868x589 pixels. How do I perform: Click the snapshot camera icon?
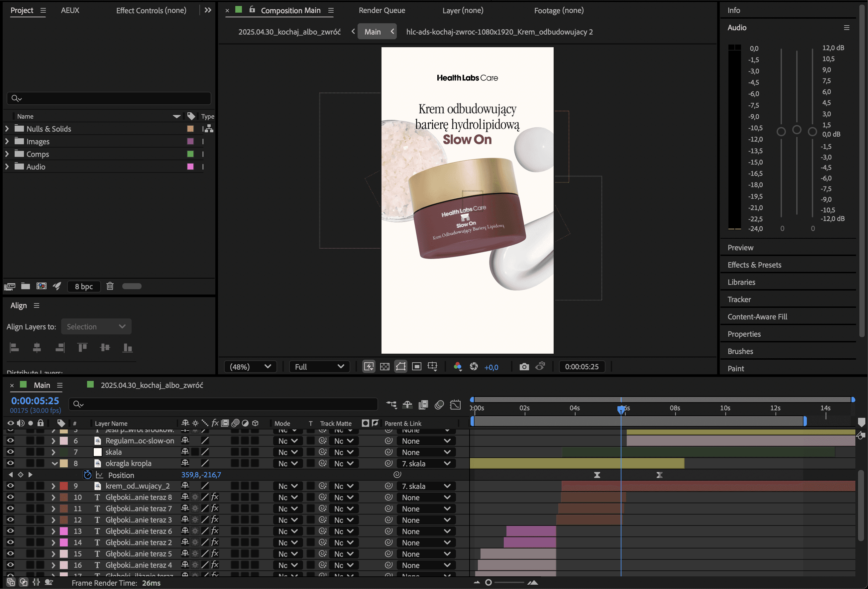[524, 366]
